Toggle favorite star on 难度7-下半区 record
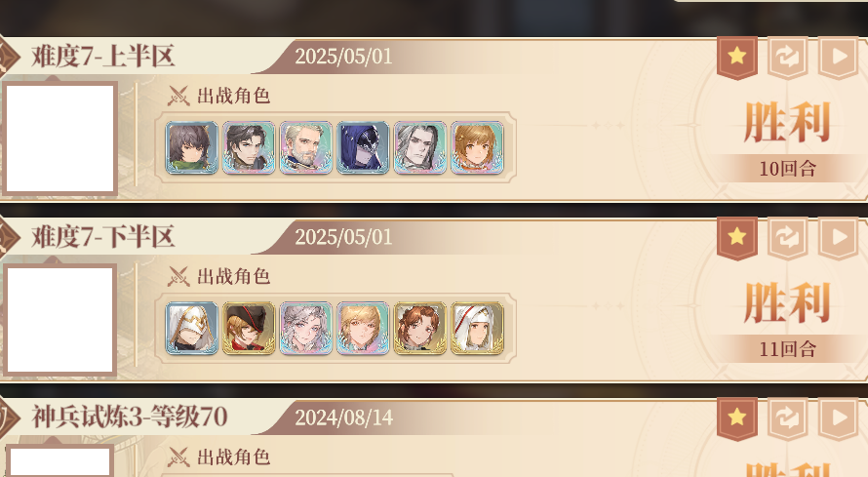Viewport: 868px width, 477px height. [x=736, y=238]
